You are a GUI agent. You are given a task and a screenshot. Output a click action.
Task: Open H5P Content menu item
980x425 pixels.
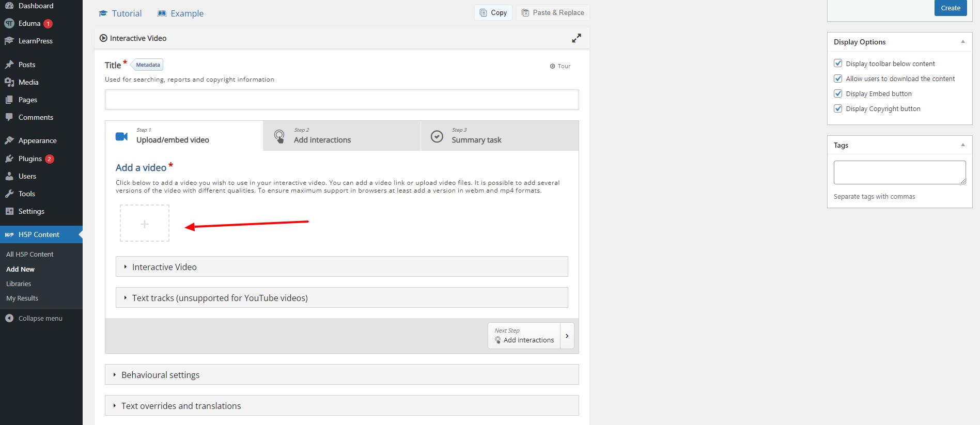41,234
